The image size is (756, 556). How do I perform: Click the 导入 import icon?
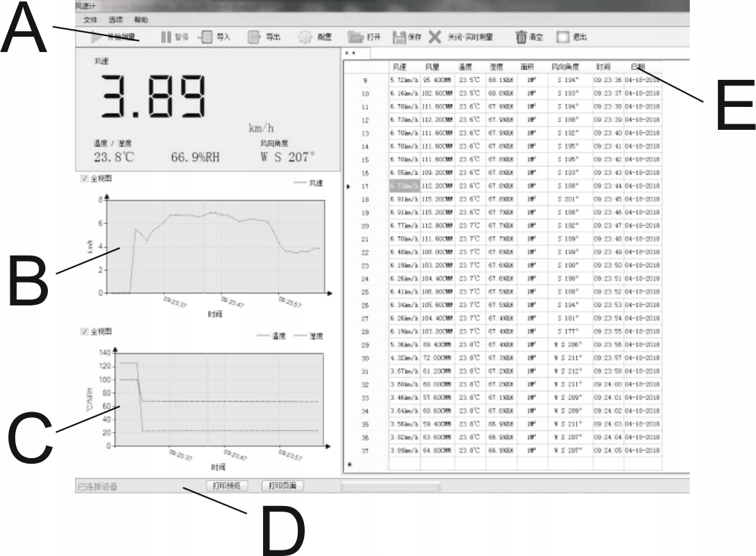coord(206,37)
